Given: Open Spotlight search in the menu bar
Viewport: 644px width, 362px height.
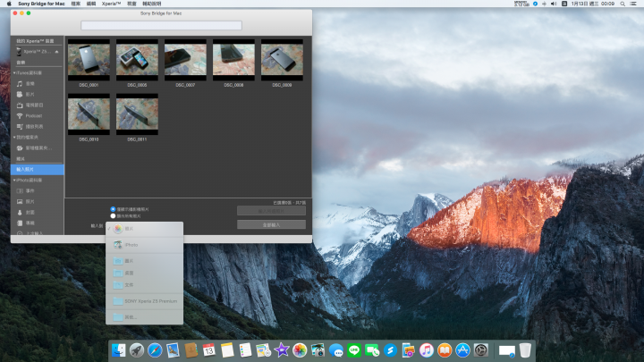Looking at the screenshot, I should [x=623, y=4].
